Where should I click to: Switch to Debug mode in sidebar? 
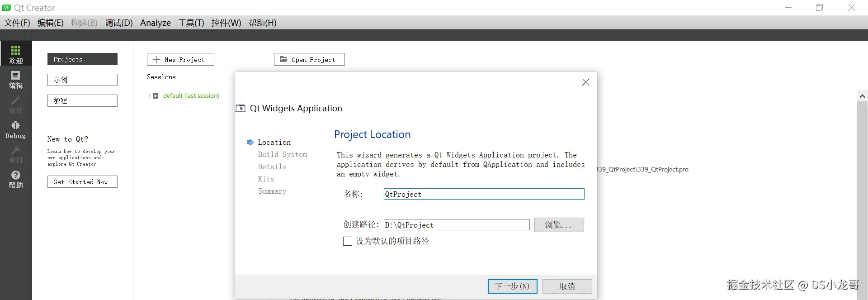click(16, 129)
